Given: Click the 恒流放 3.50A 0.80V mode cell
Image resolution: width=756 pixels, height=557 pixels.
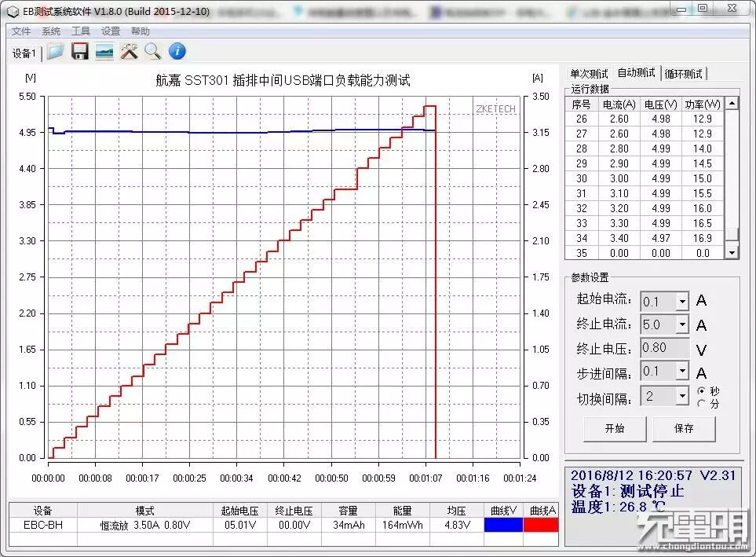Looking at the screenshot, I should [x=145, y=525].
